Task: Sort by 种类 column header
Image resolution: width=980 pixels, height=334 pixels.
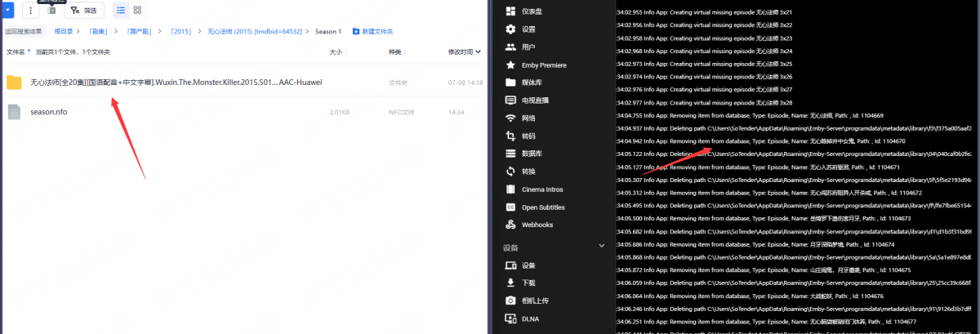Action: pyautogui.click(x=394, y=51)
